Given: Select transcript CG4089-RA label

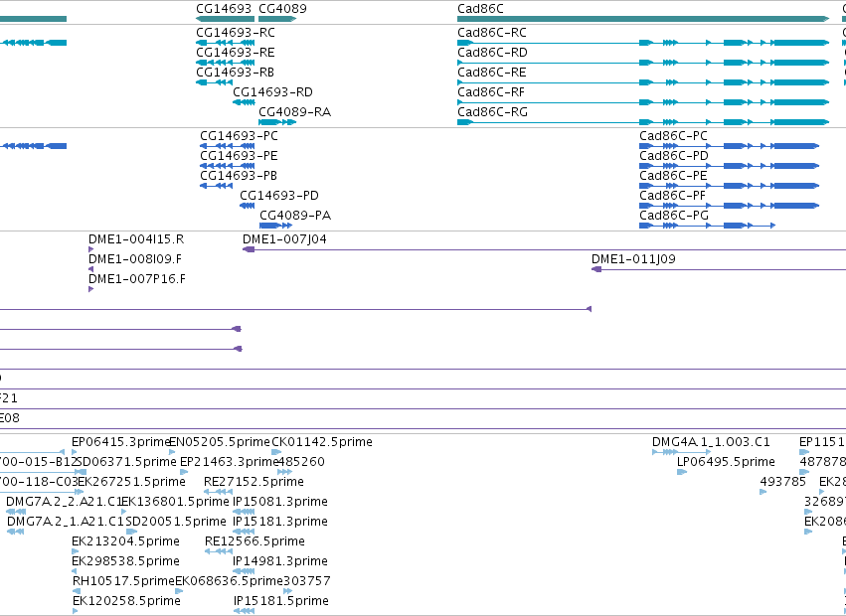Looking at the screenshot, I should tap(295, 112).
